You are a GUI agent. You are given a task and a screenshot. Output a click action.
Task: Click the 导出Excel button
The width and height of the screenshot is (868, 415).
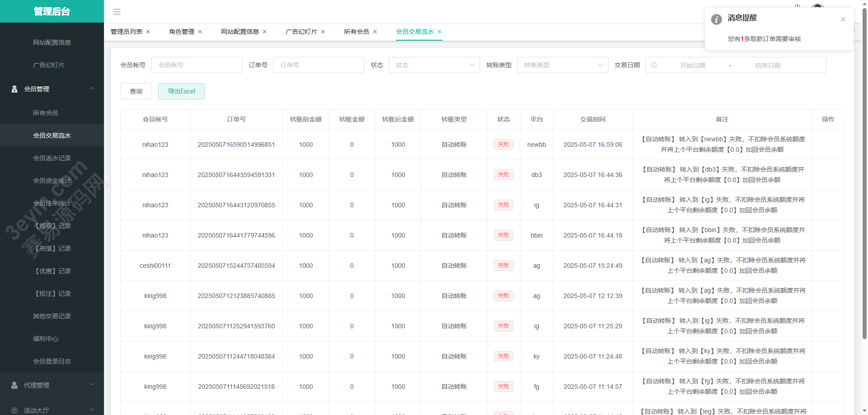[x=181, y=91]
